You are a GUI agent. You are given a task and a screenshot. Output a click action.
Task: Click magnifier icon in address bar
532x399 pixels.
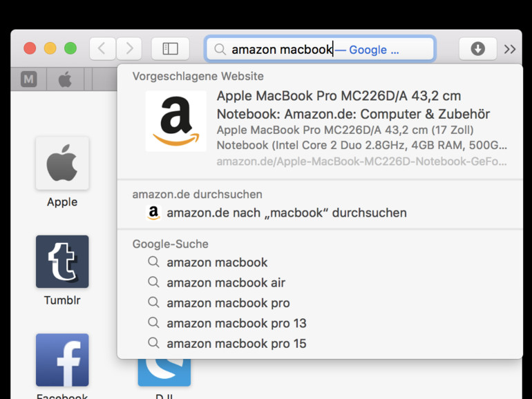tap(220, 50)
